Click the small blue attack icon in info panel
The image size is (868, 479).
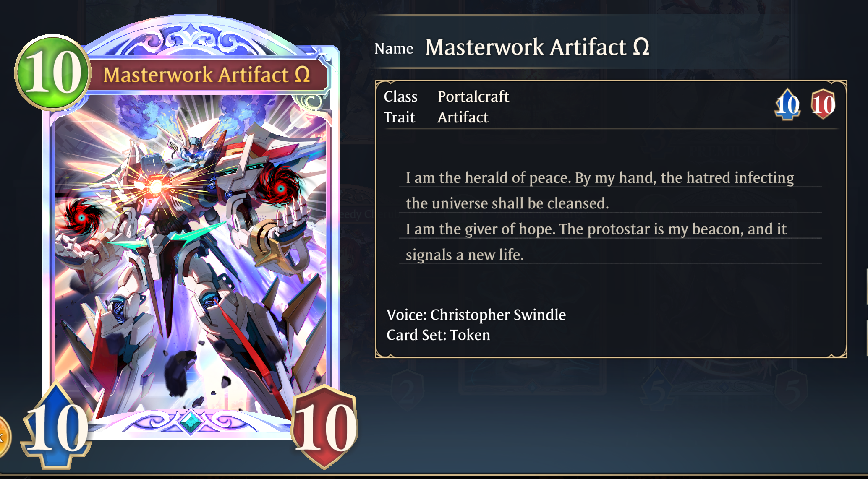tap(787, 104)
